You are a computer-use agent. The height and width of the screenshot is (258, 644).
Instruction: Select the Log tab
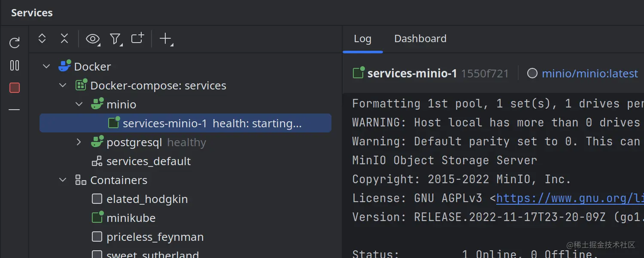(363, 38)
